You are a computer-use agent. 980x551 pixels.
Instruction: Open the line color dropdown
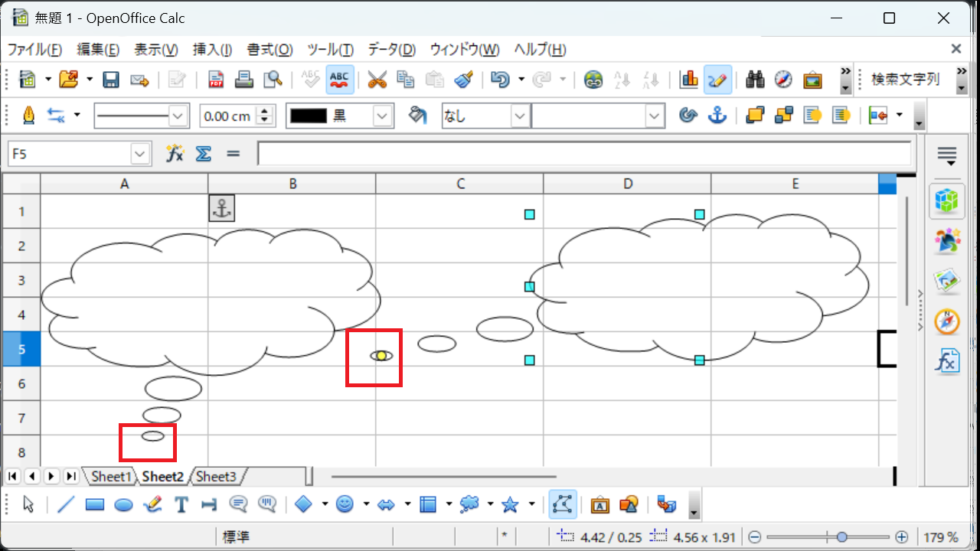coord(382,116)
